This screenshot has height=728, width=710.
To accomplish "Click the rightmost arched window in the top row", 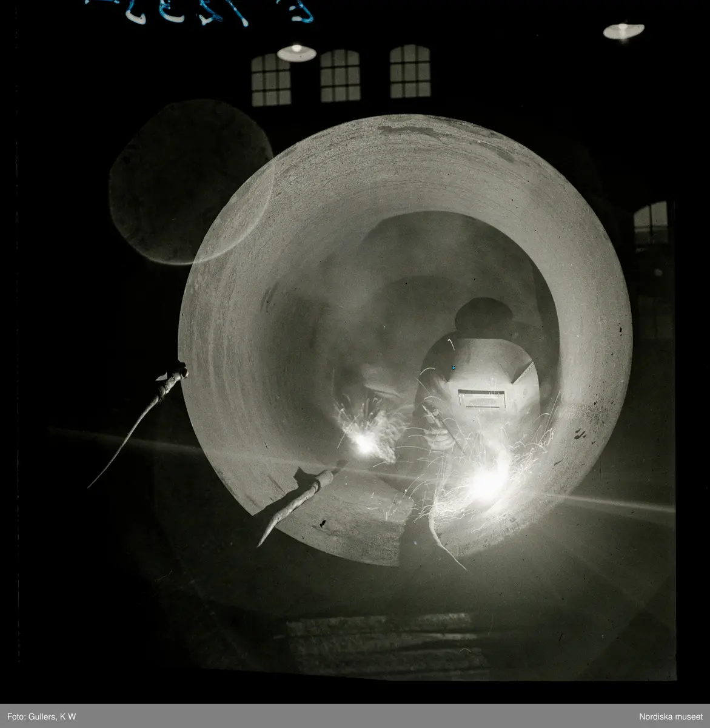I will (410, 72).
